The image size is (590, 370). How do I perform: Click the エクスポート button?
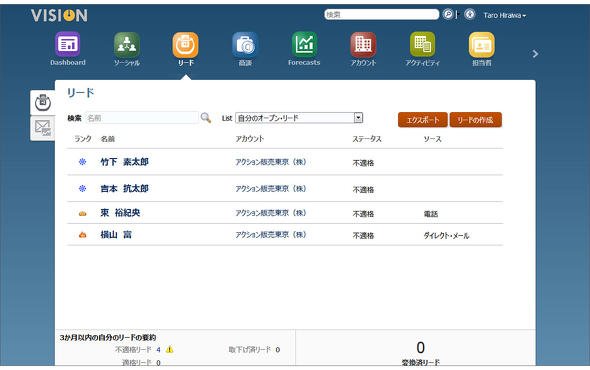[x=423, y=120]
